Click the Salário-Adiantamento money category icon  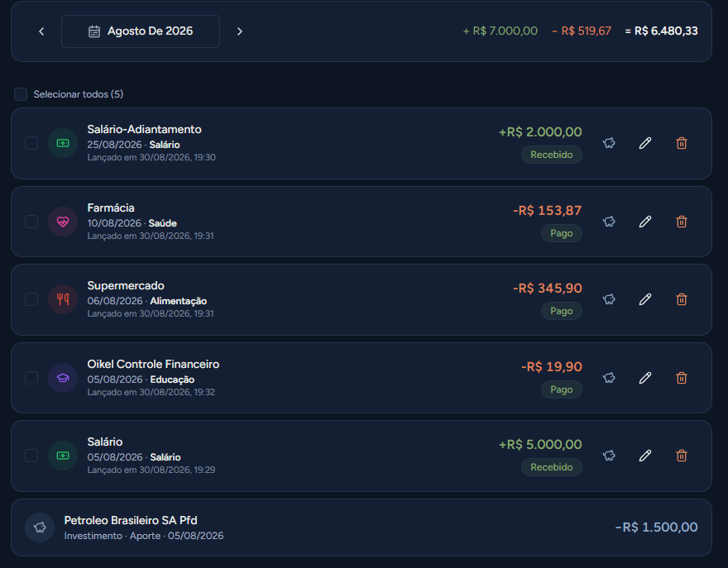(63, 143)
